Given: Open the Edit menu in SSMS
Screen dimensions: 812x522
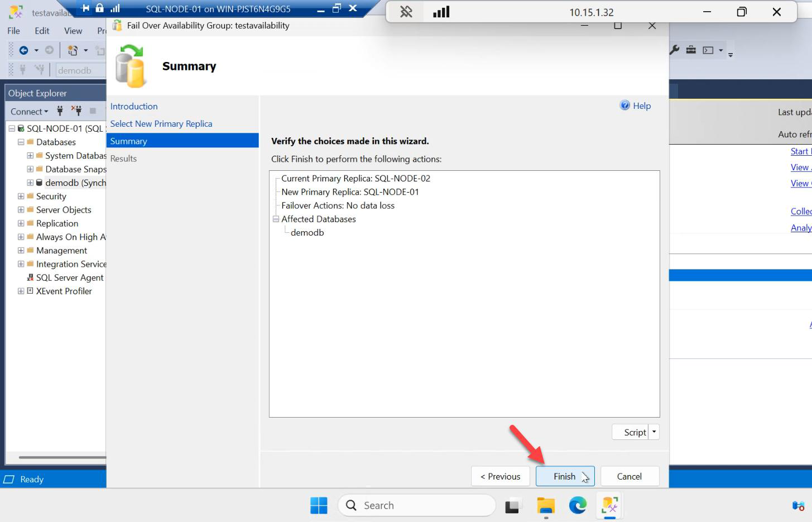Looking at the screenshot, I should tap(42, 31).
